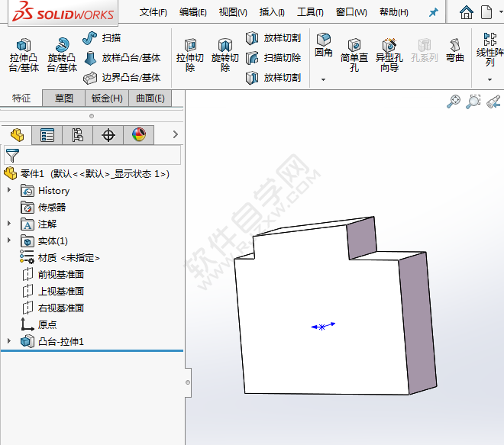Select the Simple Hole (简单直孔) tool
The width and height of the screenshot is (504, 445).
(x=354, y=55)
